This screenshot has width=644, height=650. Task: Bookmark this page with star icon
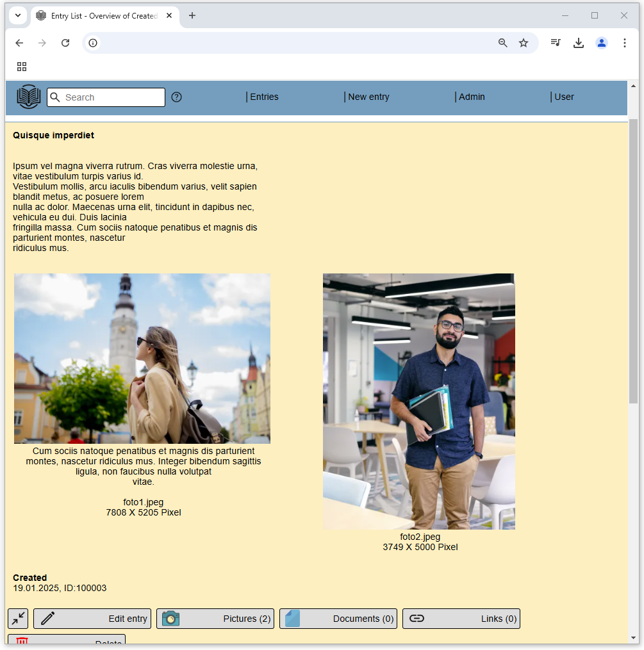point(524,43)
